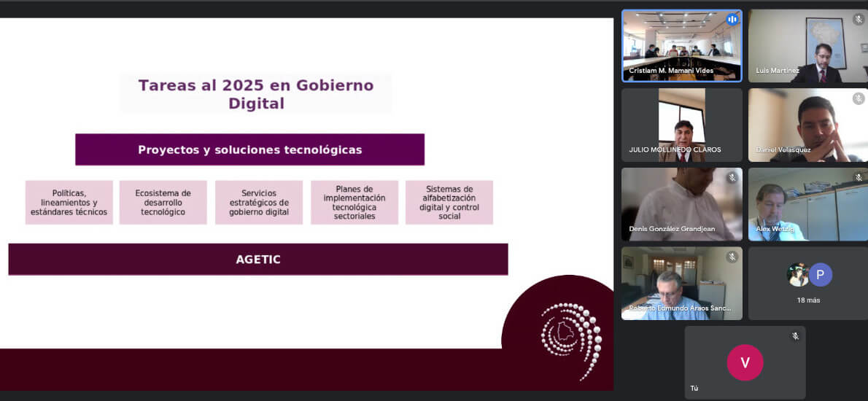Select Daniel Velasquez video tile
This screenshot has width=868, height=401.
point(808,125)
